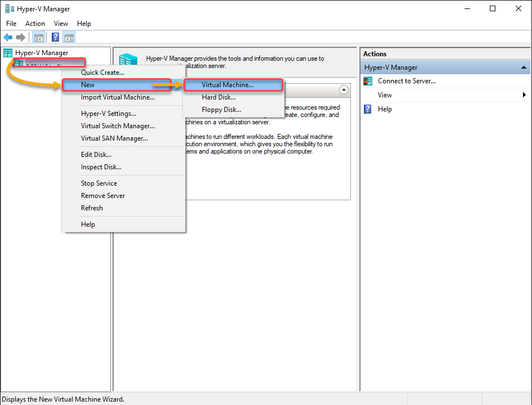Viewport: 532px width, 405px height.
Task: Select Hyper-V Manager header in Actions pane
Action: pyautogui.click(x=445, y=67)
